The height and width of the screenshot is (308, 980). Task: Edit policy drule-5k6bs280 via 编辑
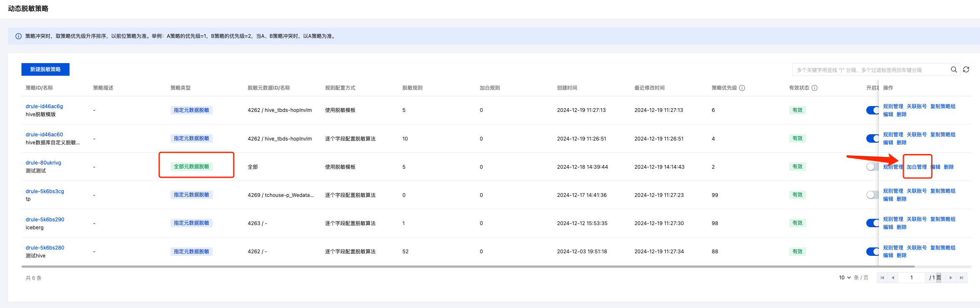[x=888, y=255]
